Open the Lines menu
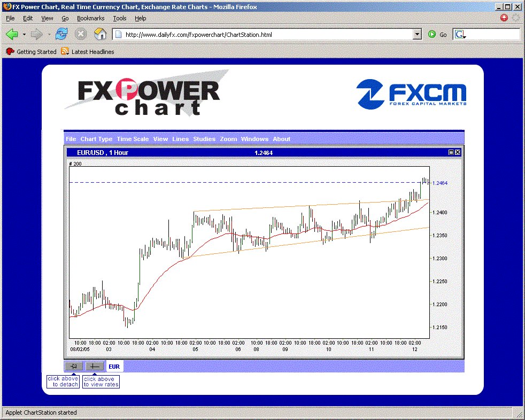 (x=181, y=139)
